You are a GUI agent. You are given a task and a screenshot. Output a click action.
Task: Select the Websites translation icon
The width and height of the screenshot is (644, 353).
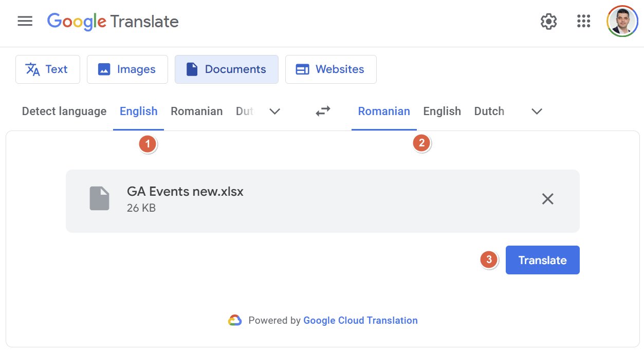302,69
